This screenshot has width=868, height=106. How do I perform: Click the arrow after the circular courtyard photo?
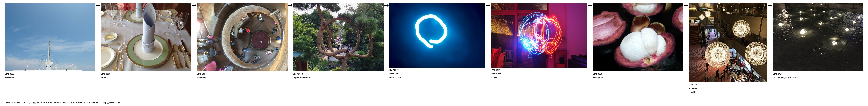(290, 5)
